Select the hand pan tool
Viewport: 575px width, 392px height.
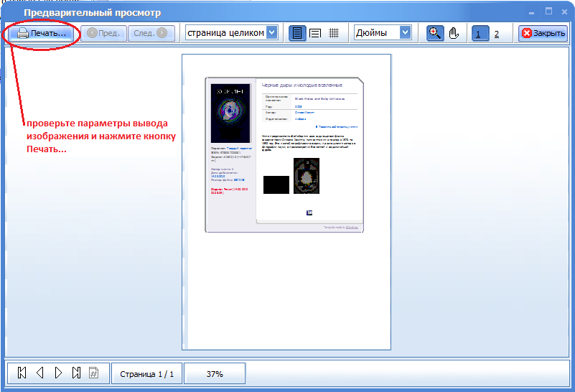pos(454,33)
